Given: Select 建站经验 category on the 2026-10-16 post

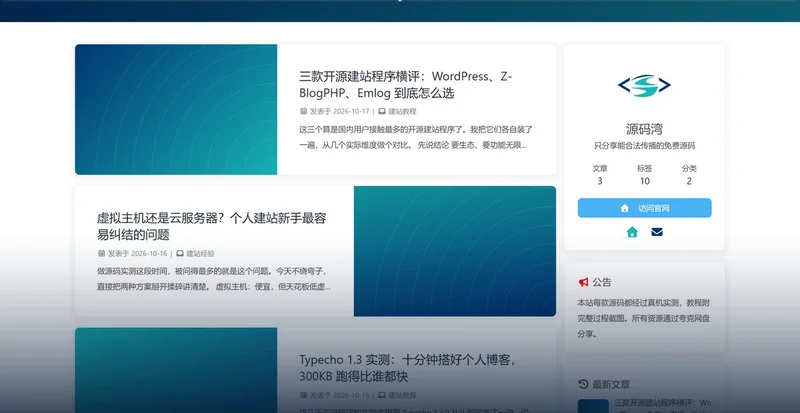Looking at the screenshot, I should [x=200, y=253].
